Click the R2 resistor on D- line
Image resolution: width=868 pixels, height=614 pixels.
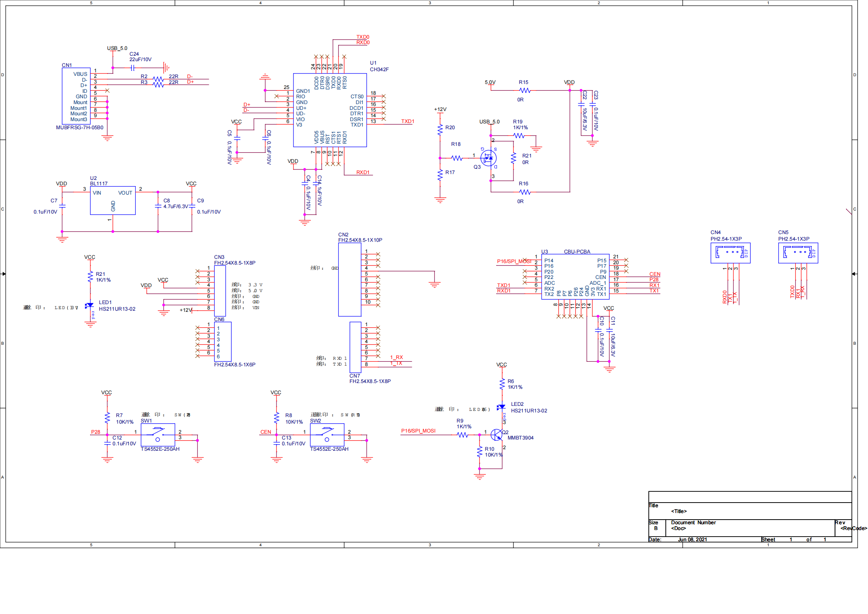[158, 79]
